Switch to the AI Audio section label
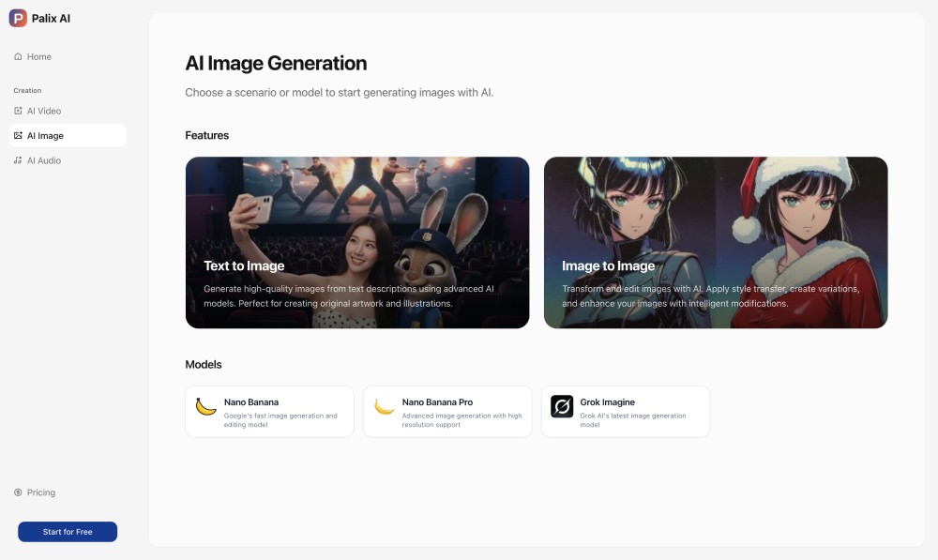 point(44,161)
